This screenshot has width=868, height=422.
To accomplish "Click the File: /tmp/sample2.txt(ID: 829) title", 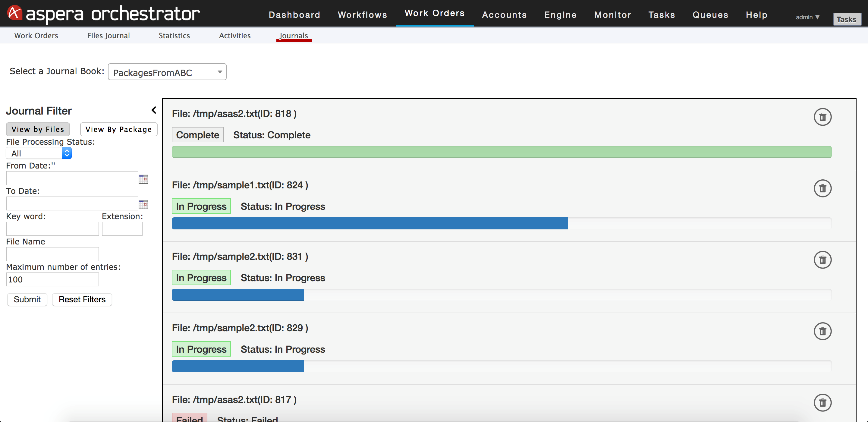I will tap(240, 328).
